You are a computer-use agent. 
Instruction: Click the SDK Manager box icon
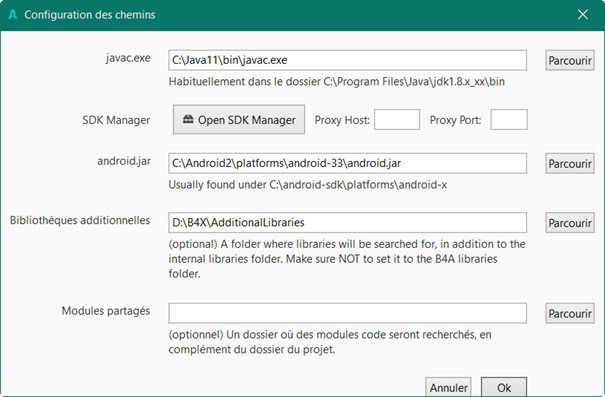188,119
